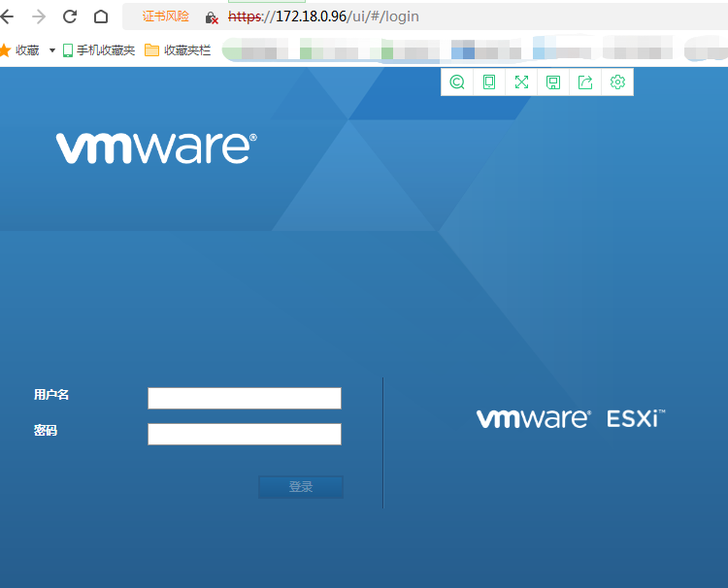728x588 pixels.
Task: Click the 密码 password input field
Action: pyautogui.click(x=245, y=434)
